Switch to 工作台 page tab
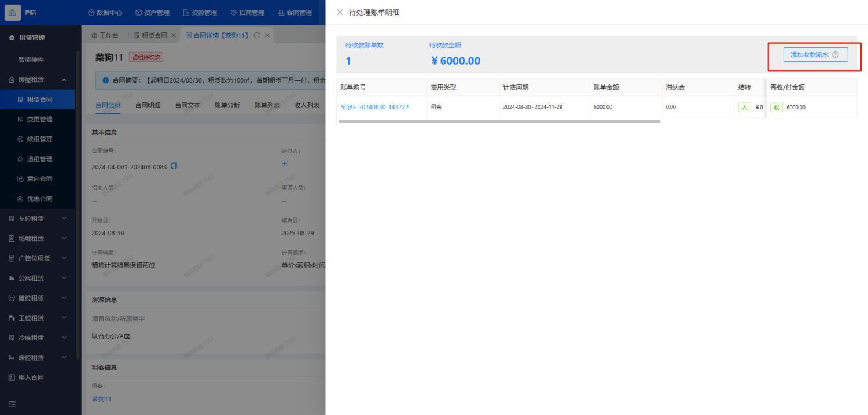The image size is (868, 415). click(x=105, y=35)
